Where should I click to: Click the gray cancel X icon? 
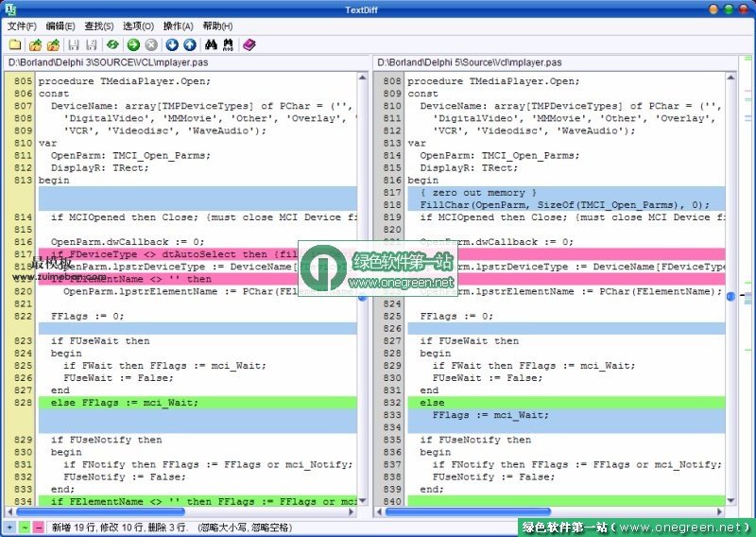click(x=151, y=44)
